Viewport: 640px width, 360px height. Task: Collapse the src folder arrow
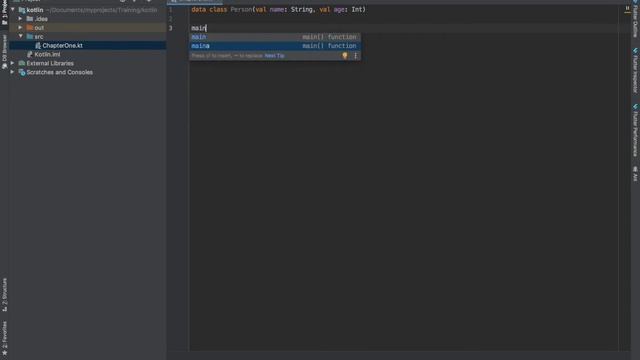(20, 36)
